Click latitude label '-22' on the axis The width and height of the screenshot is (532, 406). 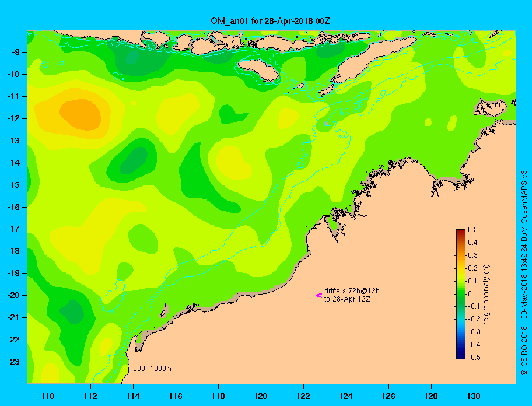[x=13, y=340]
